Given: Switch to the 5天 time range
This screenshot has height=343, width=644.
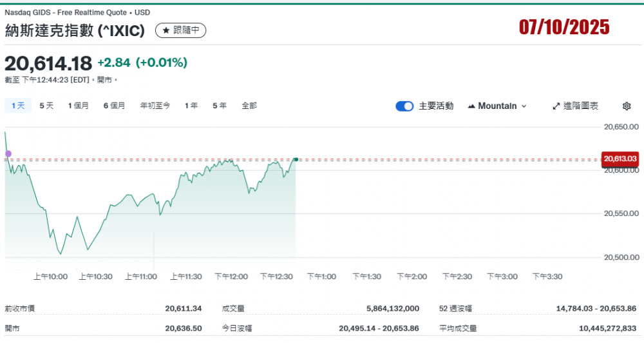Looking at the screenshot, I should coord(46,106).
